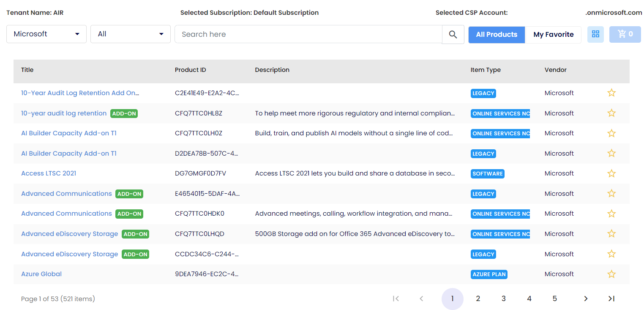Star the 10-year audit log retention CFQ7TTC0HL8Z row
This screenshot has width=644, height=310.
[611, 113]
